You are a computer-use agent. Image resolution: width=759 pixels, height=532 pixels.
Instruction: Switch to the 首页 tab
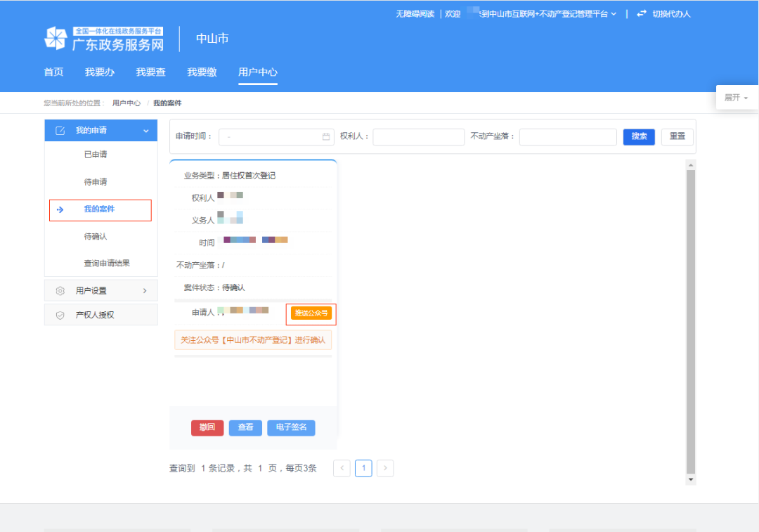pos(53,72)
